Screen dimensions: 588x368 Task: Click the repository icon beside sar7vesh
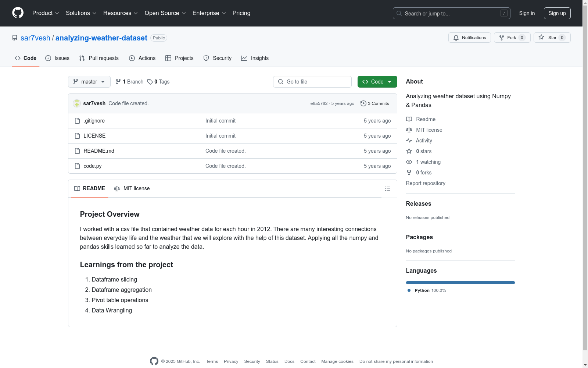click(15, 38)
